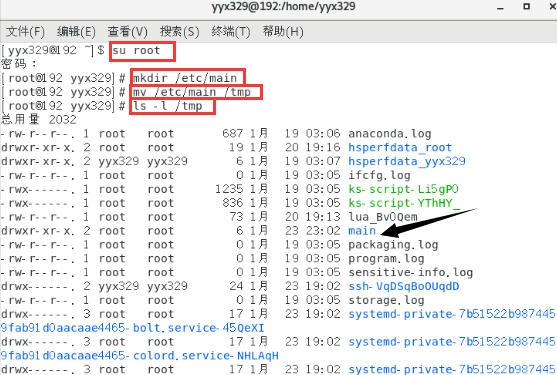Click the colord.service-NHLAqH directory text
The image size is (557, 375).
(206, 355)
